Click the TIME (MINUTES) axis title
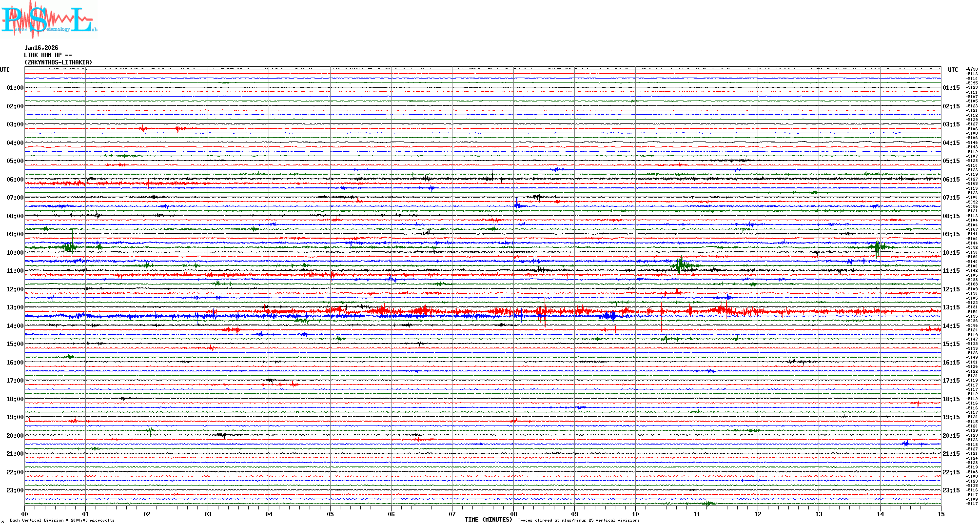 [x=489, y=520]
